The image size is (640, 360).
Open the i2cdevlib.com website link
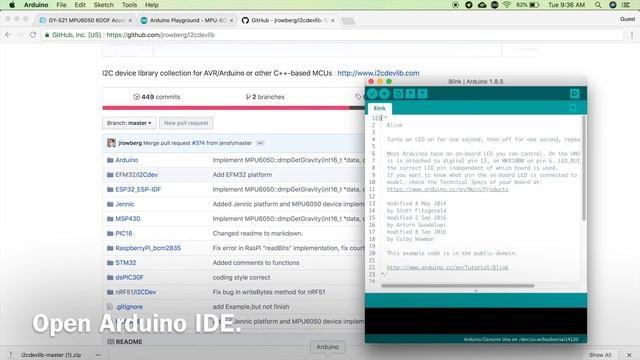[378, 73]
